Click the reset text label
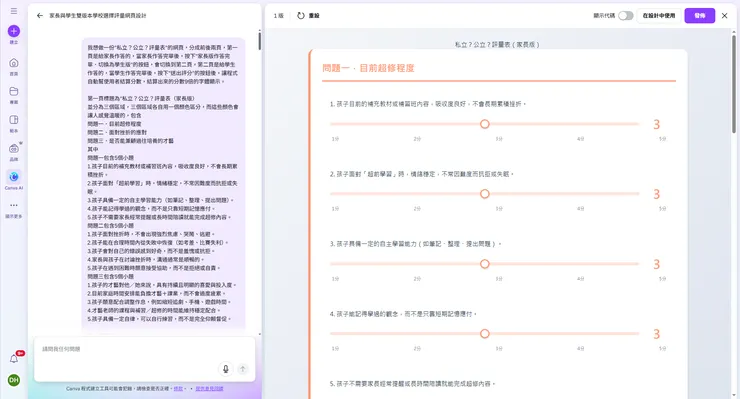This screenshot has width=740, height=399. click(x=314, y=16)
